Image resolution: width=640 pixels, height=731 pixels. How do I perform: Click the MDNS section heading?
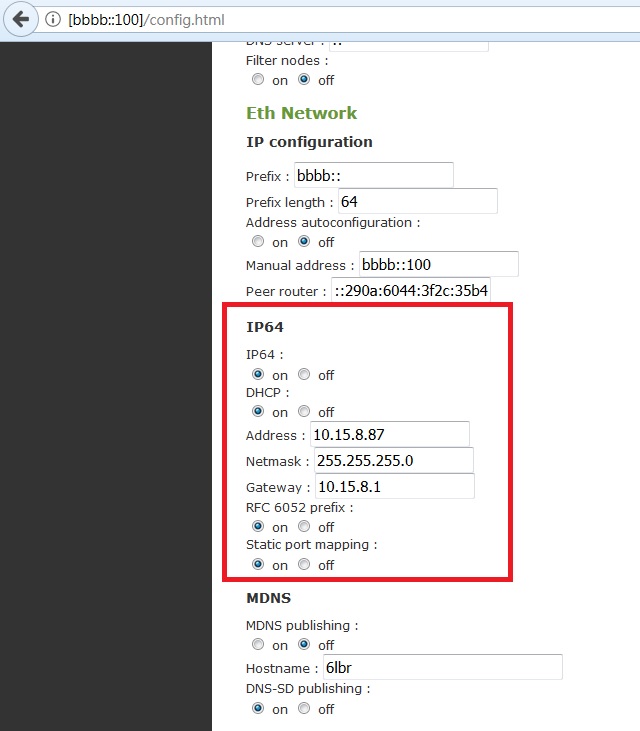268,598
